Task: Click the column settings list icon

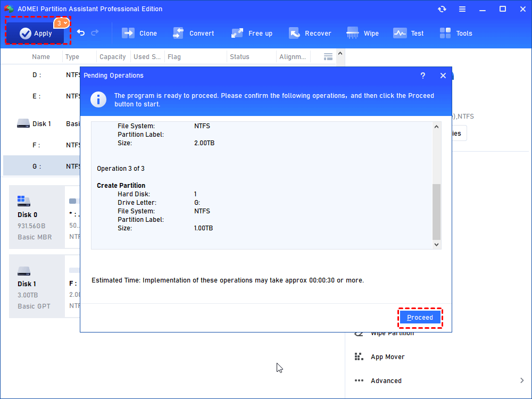Action: pos(328,57)
